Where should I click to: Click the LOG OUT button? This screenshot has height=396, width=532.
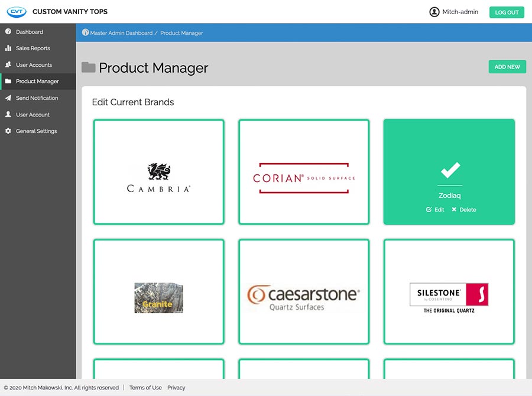point(507,12)
